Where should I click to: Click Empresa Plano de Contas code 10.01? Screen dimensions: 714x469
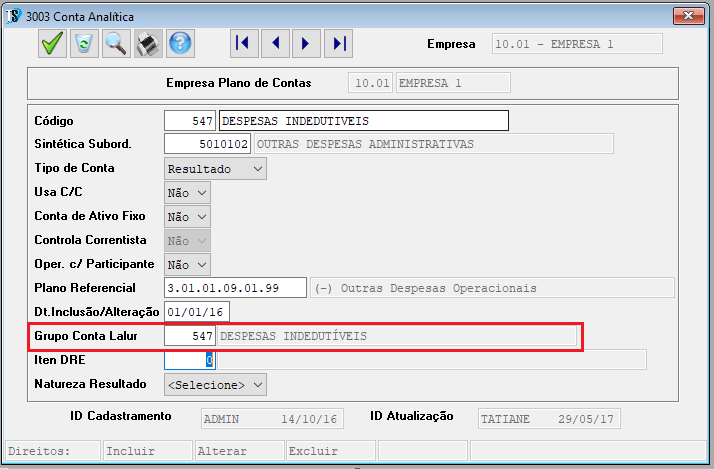coord(370,83)
